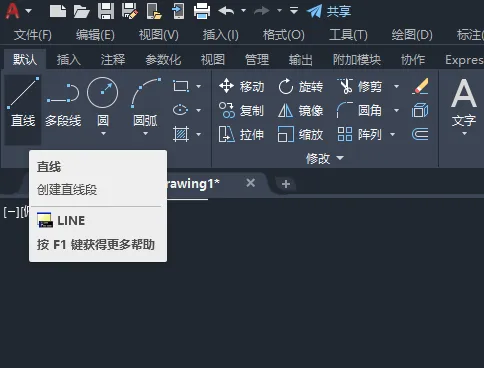Open the 绘图(D) menu
The height and width of the screenshot is (368, 484).
click(412, 35)
